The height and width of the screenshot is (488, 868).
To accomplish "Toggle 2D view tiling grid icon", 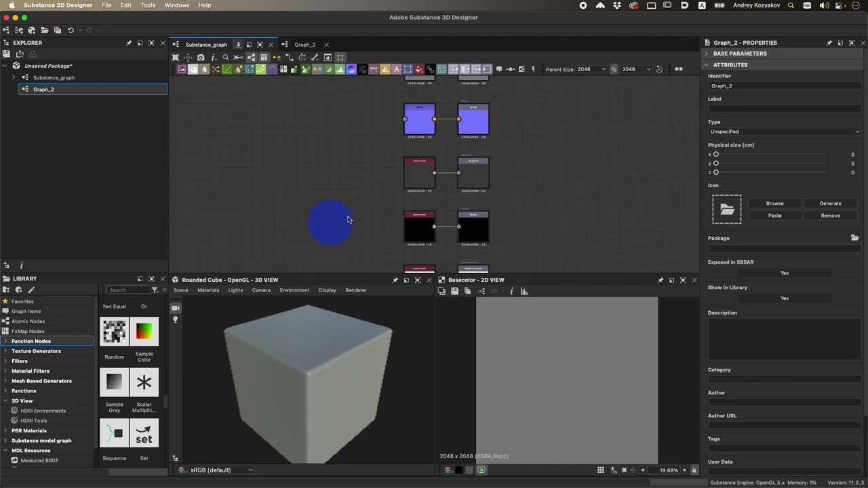I will click(601, 470).
